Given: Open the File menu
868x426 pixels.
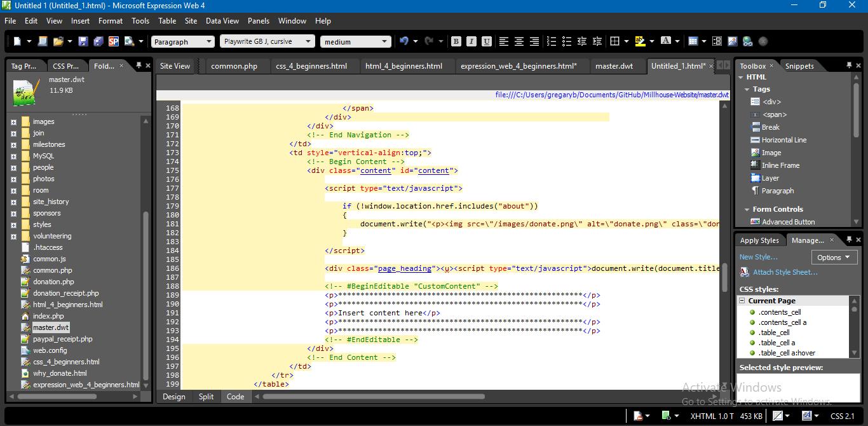Looking at the screenshot, I should pyautogui.click(x=10, y=20).
